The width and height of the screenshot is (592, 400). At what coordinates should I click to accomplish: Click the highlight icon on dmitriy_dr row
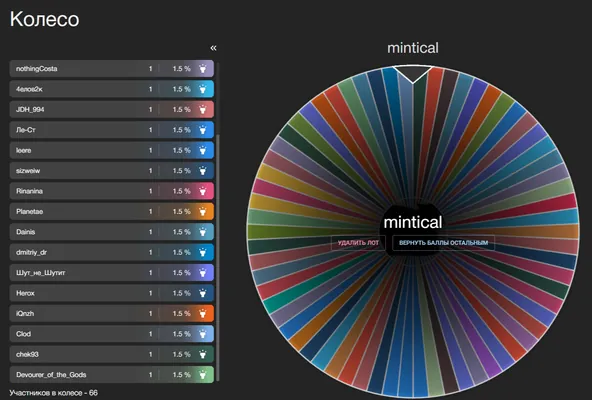click(x=203, y=252)
